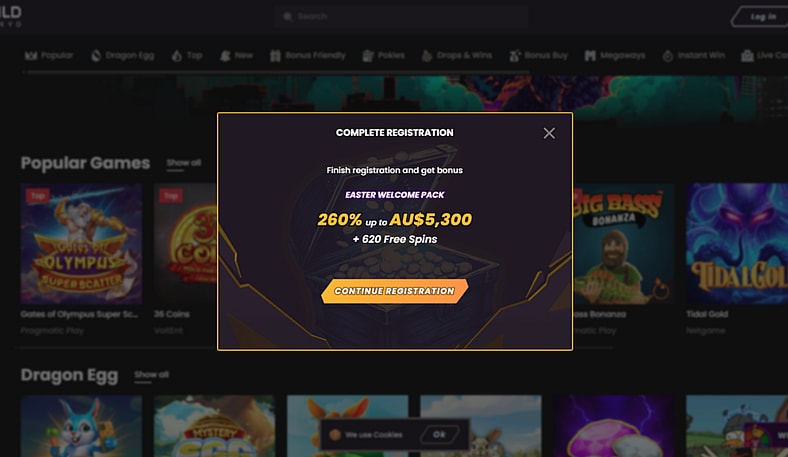Image resolution: width=788 pixels, height=457 pixels.
Task: Click Continue Registration button
Action: click(395, 291)
